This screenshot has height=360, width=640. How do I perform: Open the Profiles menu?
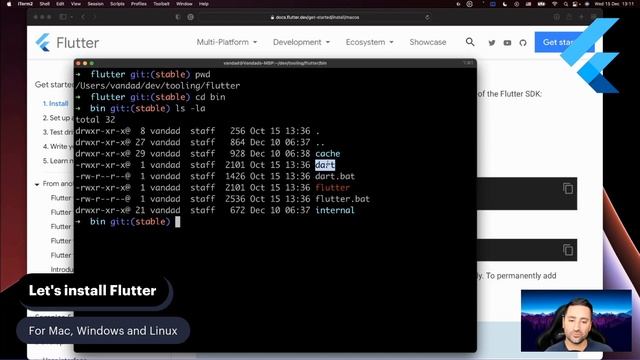(x=139, y=4)
